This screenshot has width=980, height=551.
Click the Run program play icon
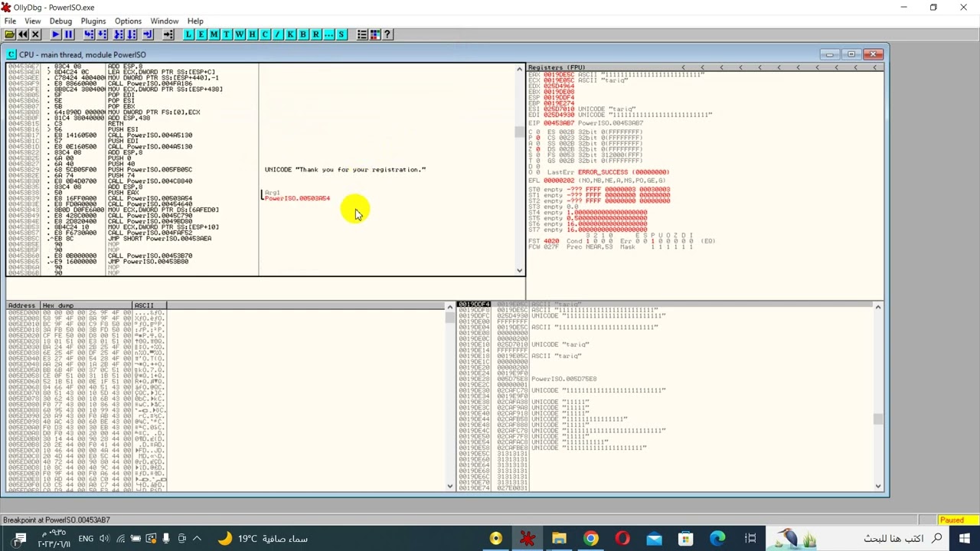(x=55, y=34)
